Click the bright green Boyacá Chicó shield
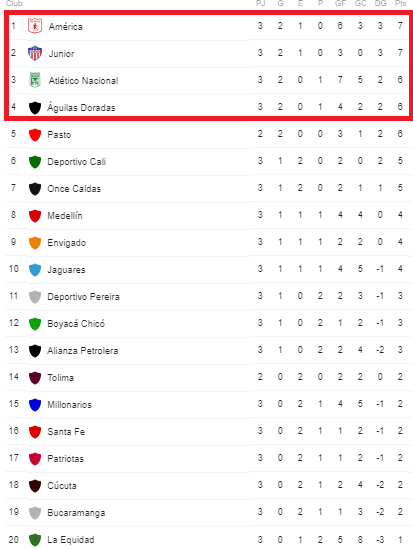This screenshot has height=549, width=413. 35,324
